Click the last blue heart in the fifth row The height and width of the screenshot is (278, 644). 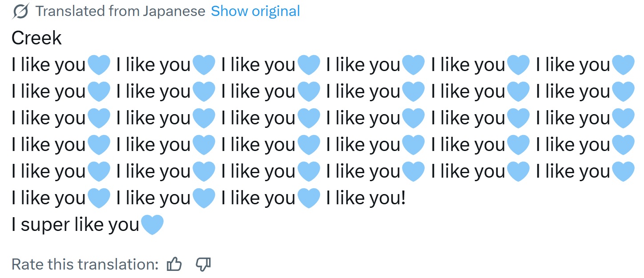[623, 172]
